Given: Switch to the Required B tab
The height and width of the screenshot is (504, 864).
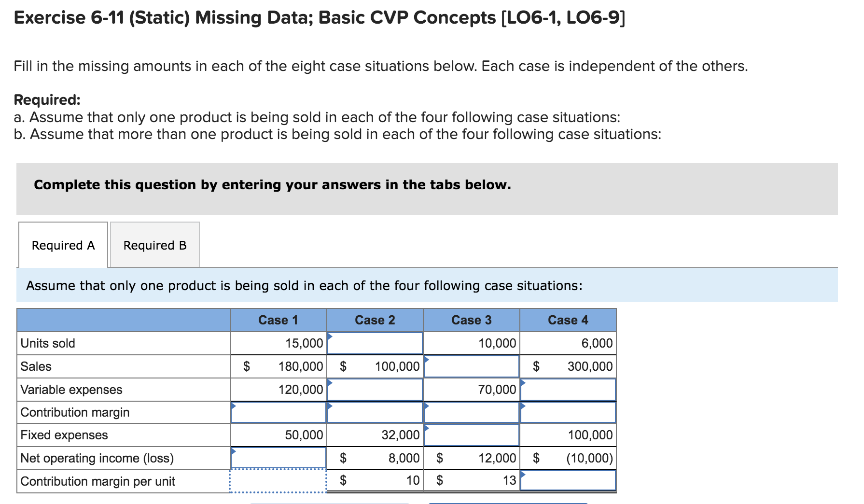Looking at the screenshot, I should point(154,245).
